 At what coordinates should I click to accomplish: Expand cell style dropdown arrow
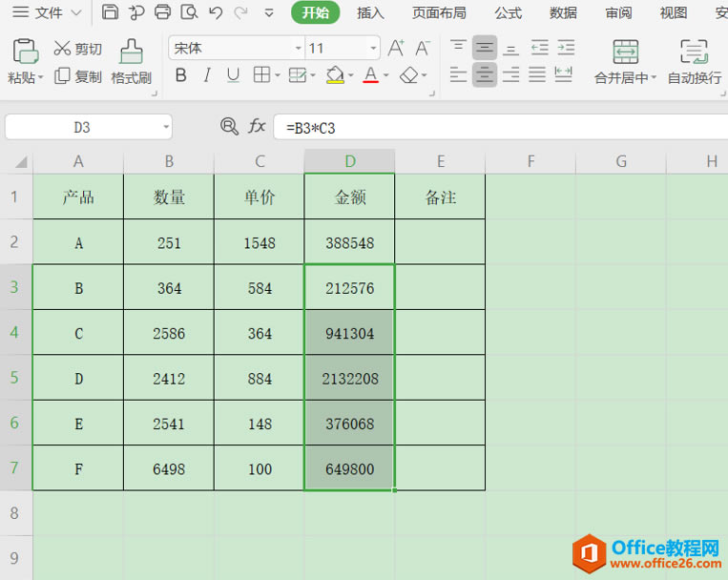tap(313, 75)
